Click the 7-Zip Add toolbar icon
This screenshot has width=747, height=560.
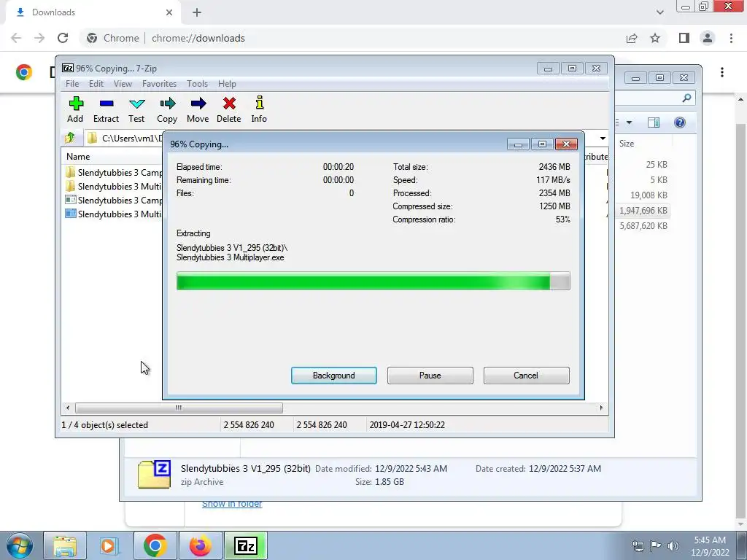(75, 110)
